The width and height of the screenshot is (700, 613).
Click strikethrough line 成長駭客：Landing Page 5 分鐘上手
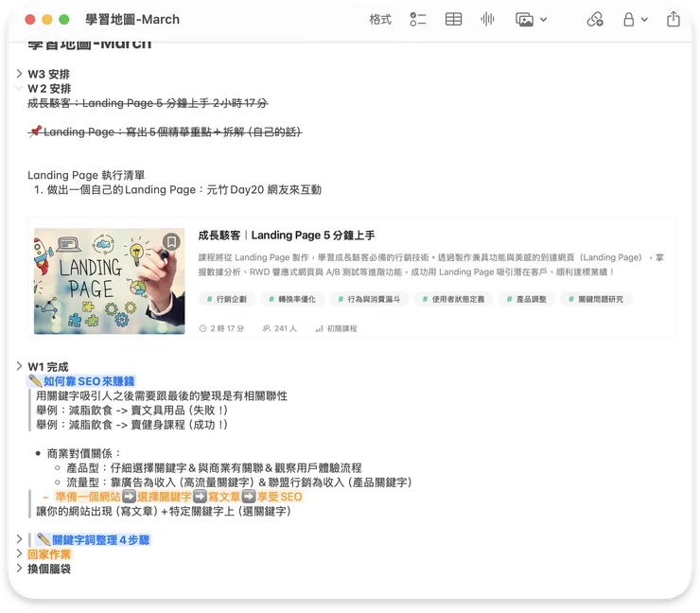(x=148, y=103)
